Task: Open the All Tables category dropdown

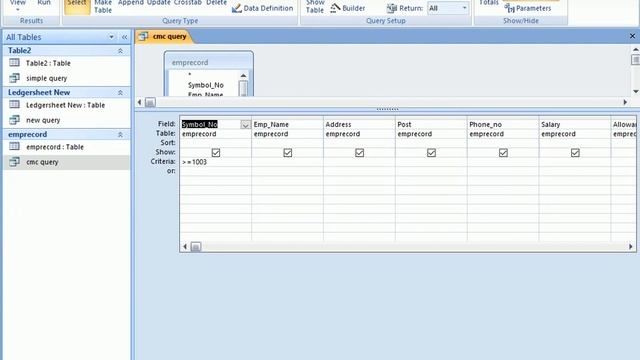Action: pos(111,37)
